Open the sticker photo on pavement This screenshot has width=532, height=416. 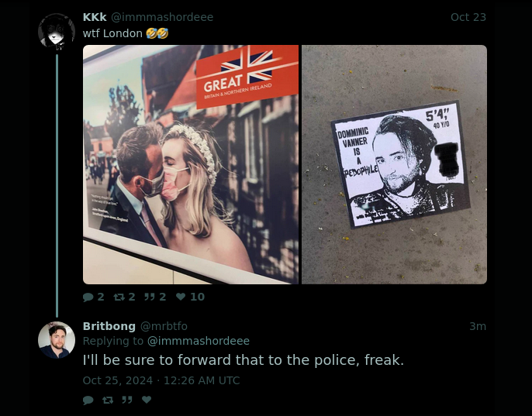coord(394,164)
